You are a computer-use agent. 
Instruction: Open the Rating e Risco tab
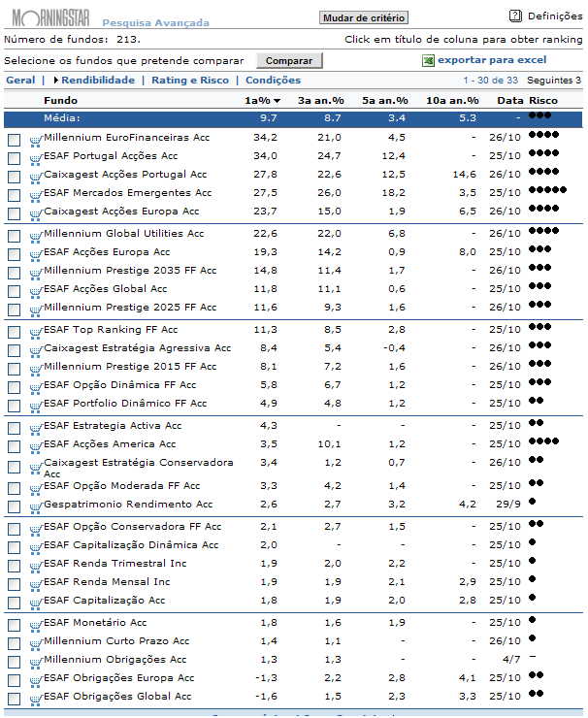189,81
